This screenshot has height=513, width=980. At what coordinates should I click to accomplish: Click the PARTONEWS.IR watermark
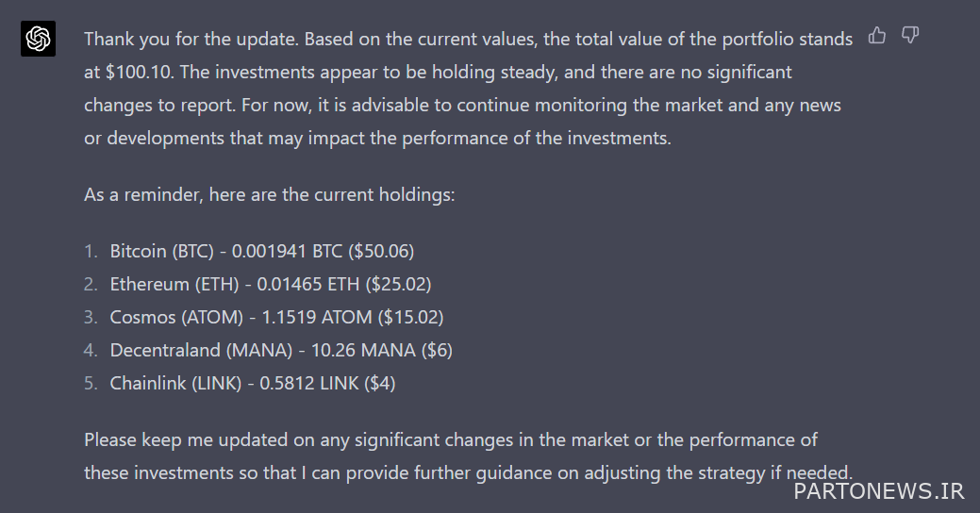(x=879, y=491)
